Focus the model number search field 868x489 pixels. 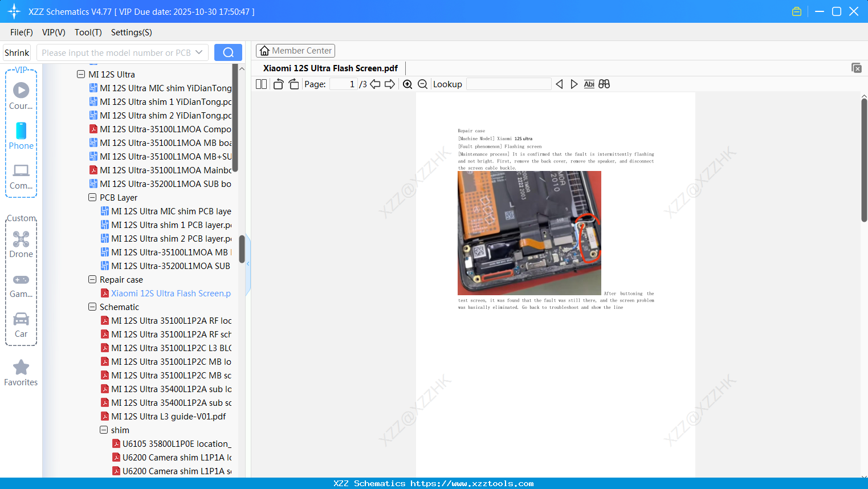116,52
